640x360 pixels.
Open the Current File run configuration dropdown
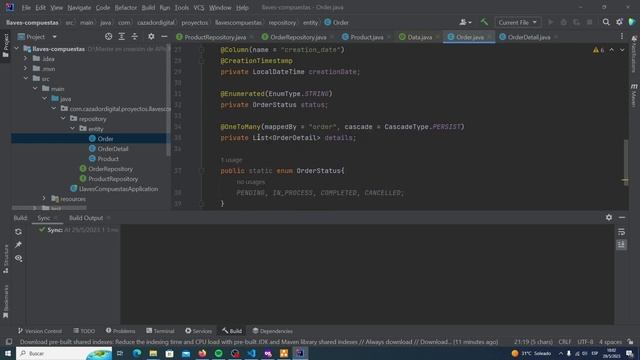click(518, 22)
